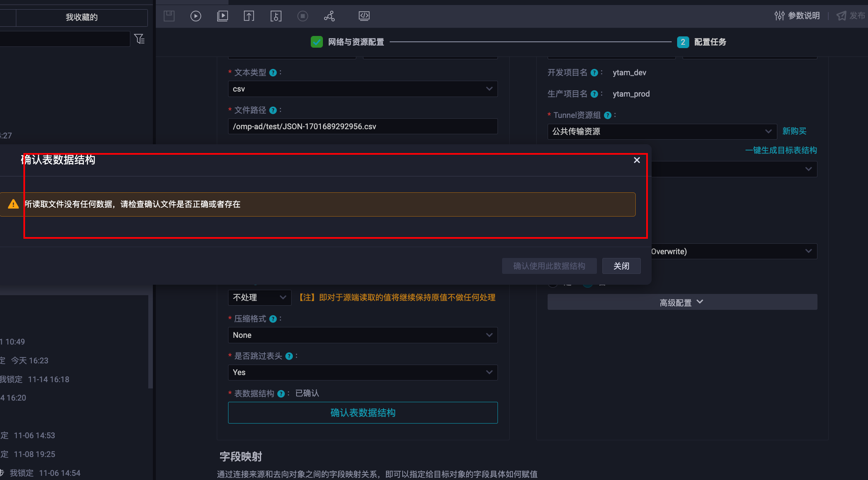Switch to script code mode icon
The width and height of the screenshot is (868, 480).
pyautogui.click(x=364, y=16)
